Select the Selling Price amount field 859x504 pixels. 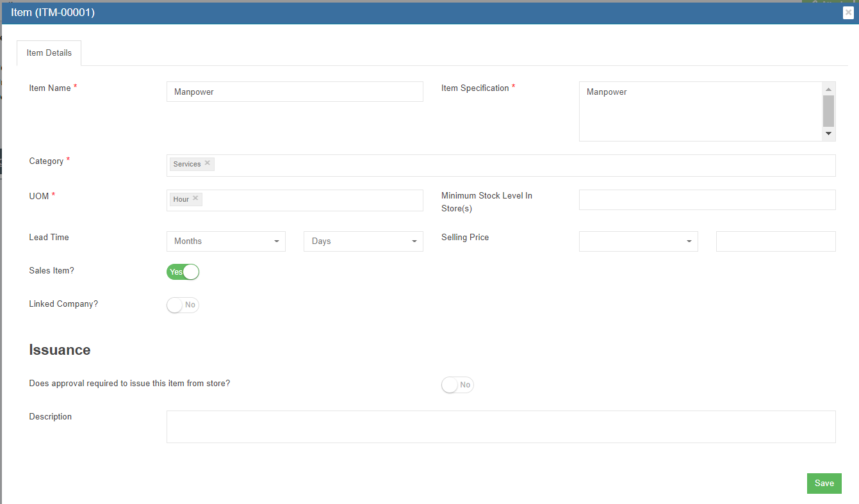click(776, 241)
